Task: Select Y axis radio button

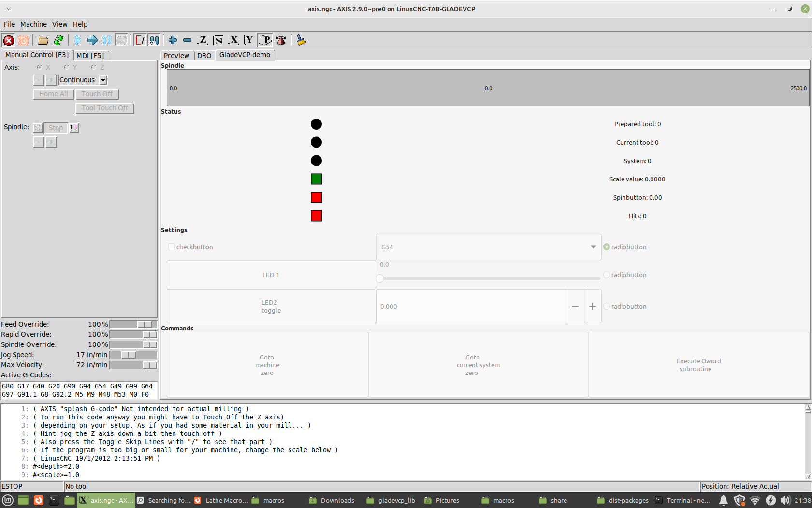Action: tap(67, 67)
